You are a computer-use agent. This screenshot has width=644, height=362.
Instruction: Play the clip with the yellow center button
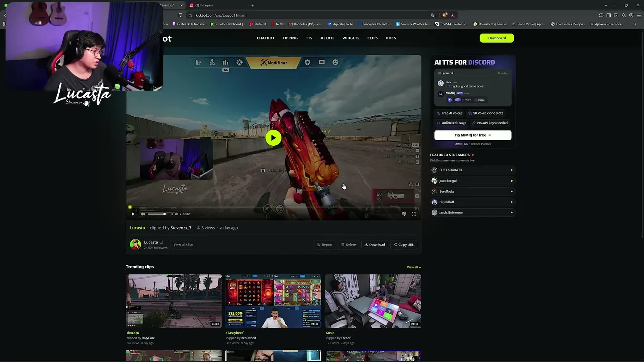coord(273,138)
